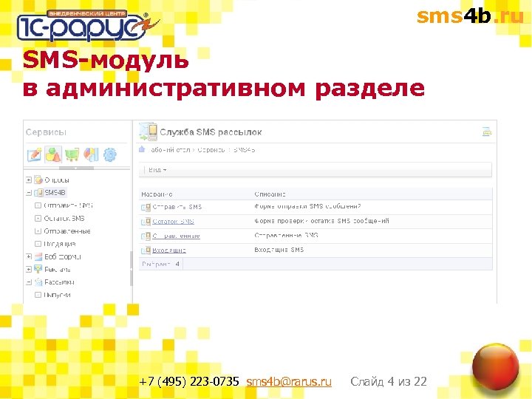Click the SMS phone icon beside page title
532x399 pixels.
click(x=149, y=132)
